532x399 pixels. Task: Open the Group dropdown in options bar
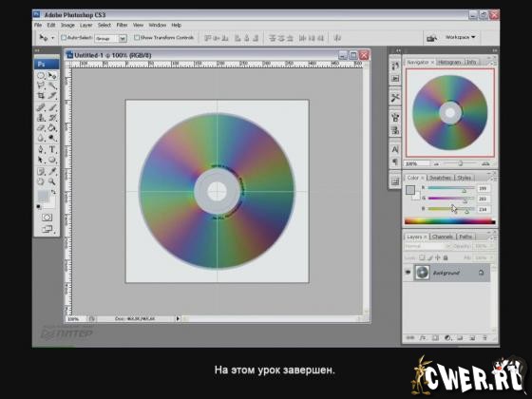coord(111,38)
